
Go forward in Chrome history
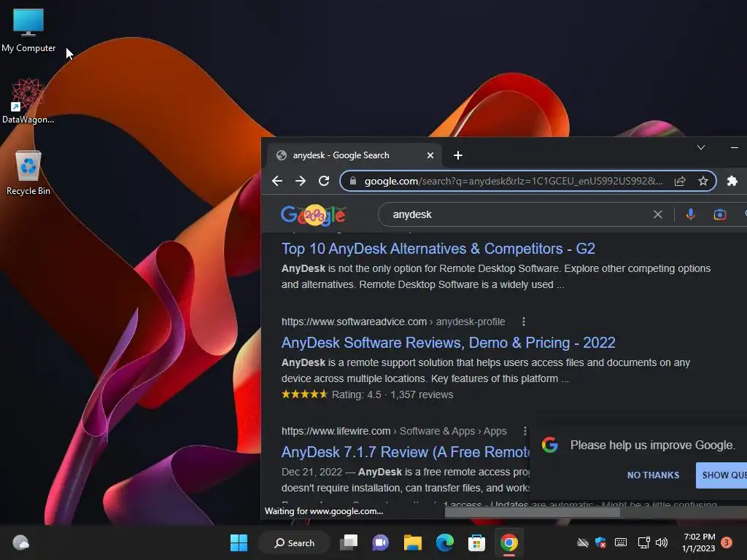pos(301,181)
